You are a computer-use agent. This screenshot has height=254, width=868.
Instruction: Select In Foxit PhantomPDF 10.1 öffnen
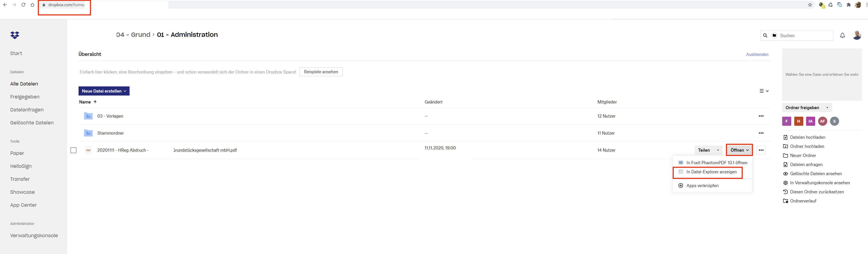click(x=716, y=163)
